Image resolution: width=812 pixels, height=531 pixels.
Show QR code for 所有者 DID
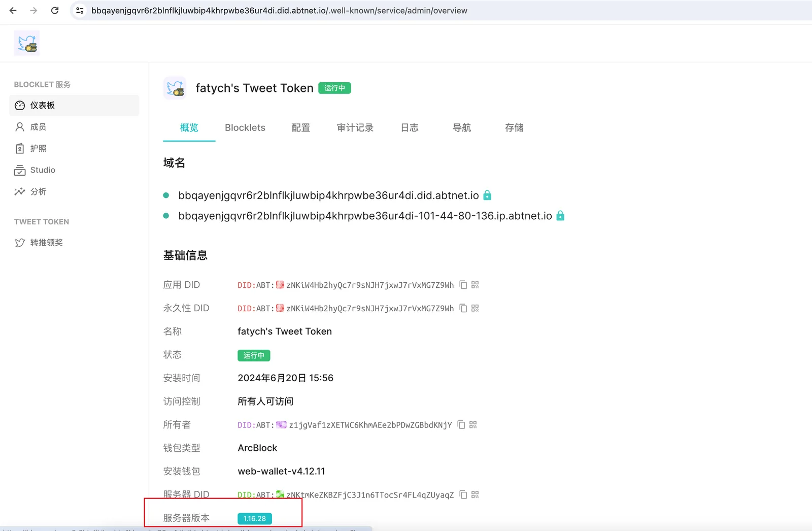[473, 425]
